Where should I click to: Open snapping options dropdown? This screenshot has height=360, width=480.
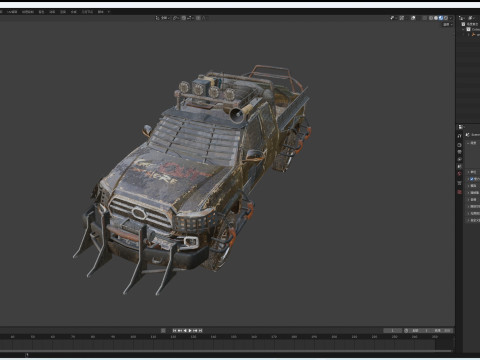pos(190,18)
